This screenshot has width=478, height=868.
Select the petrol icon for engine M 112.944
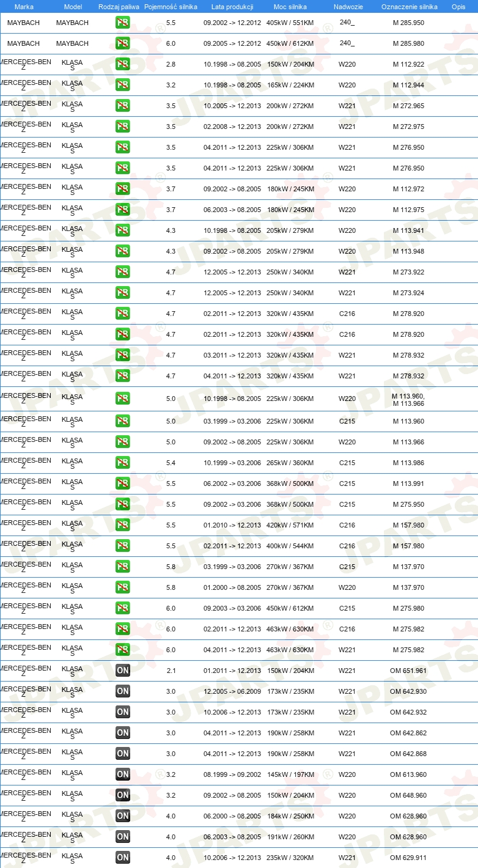click(x=123, y=86)
